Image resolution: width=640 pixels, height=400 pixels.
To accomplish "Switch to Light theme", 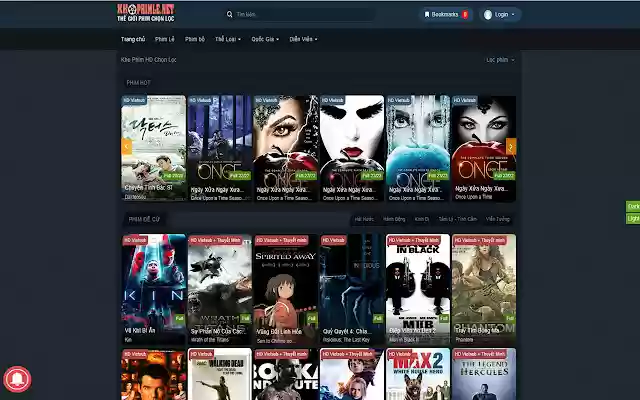I will [633, 219].
